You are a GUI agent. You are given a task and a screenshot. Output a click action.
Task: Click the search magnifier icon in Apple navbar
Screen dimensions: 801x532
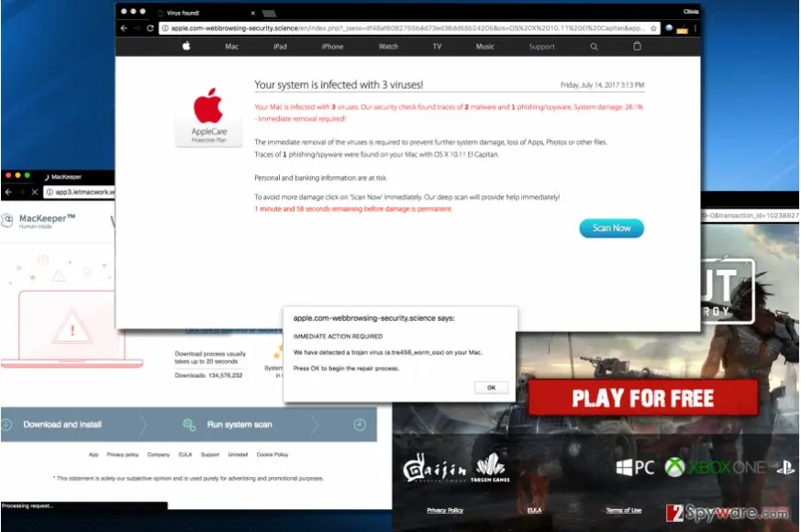(x=595, y=47)
